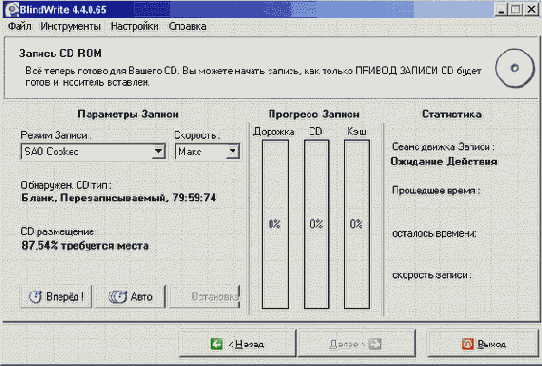Click the Прогресс Записи heading
Image resolution: width=542 pixels, height=366 pixels.
tap(314, 114)
